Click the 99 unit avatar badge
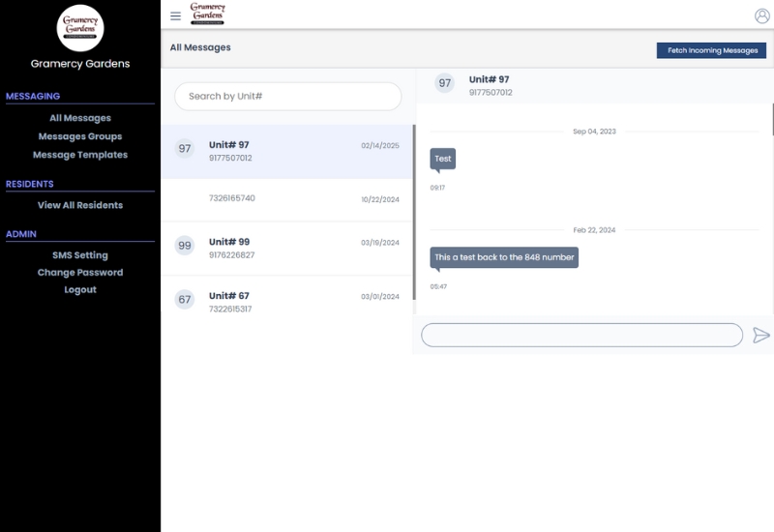Image resolution: width=774 pixels, height=532 pixels. click(184, 246)
